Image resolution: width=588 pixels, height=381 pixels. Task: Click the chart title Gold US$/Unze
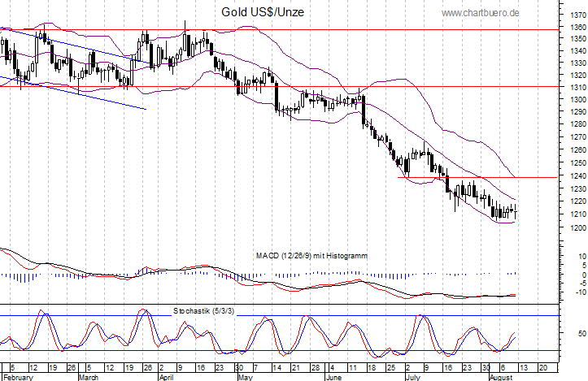(263, 12)
